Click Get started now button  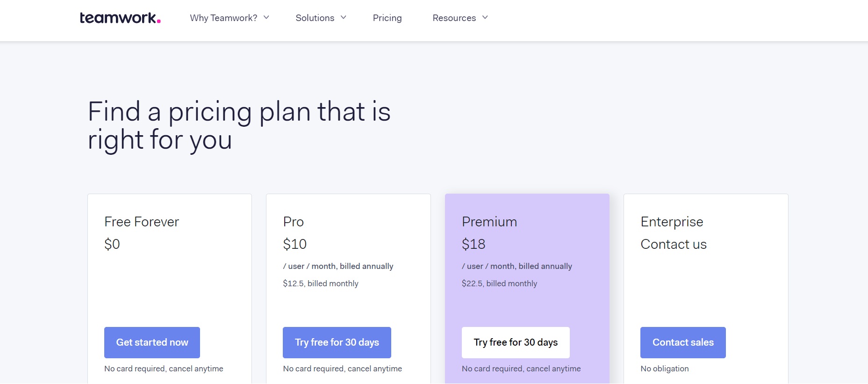152,342
